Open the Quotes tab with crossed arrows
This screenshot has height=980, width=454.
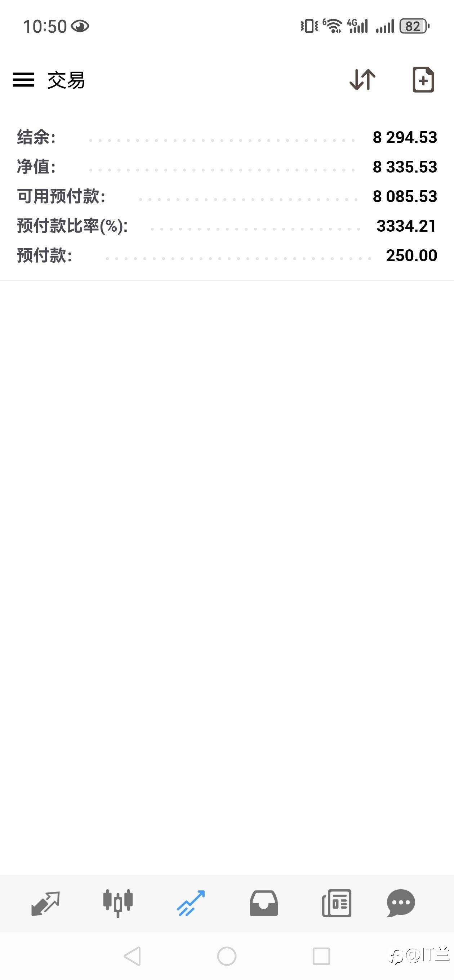pos(45,904)
